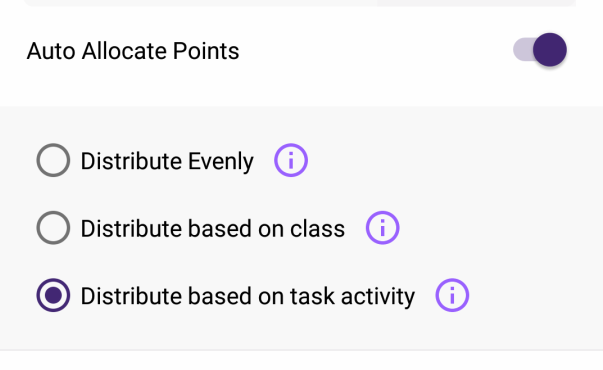Screen dimensions: 603x370
Task: Choose the Distribute based on class radio button
Action: [53, 228]
